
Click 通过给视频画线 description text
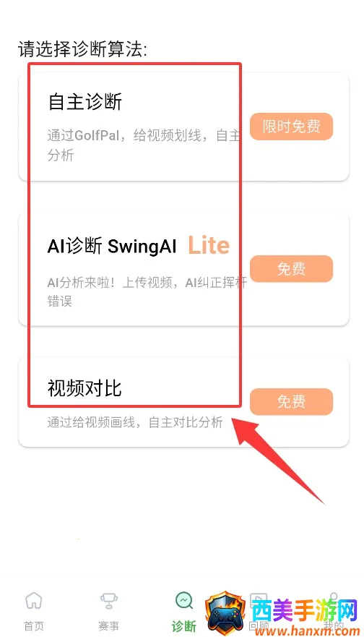(x=135, y=422)
